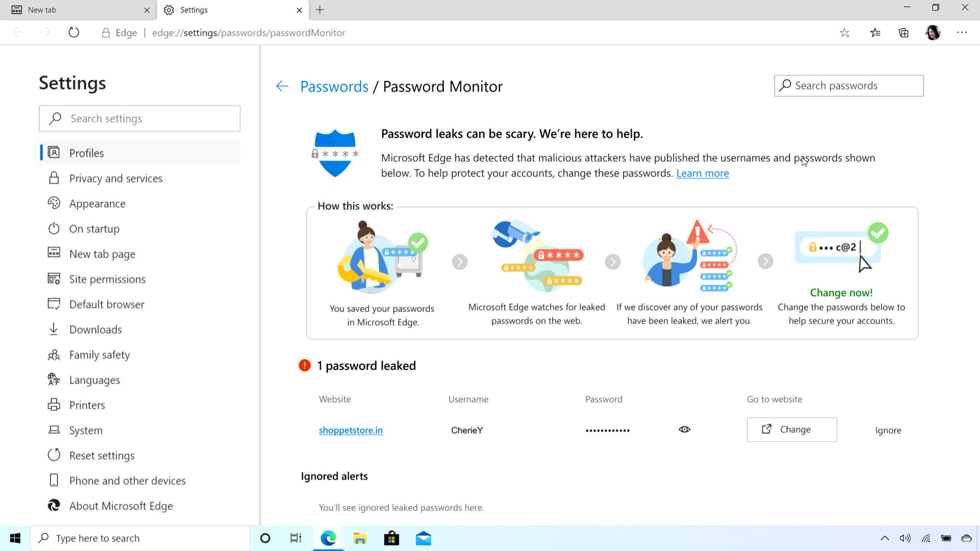Click the back arrow on Password Monitor
The height and width of the screenshot is (551, 980).
283,85
